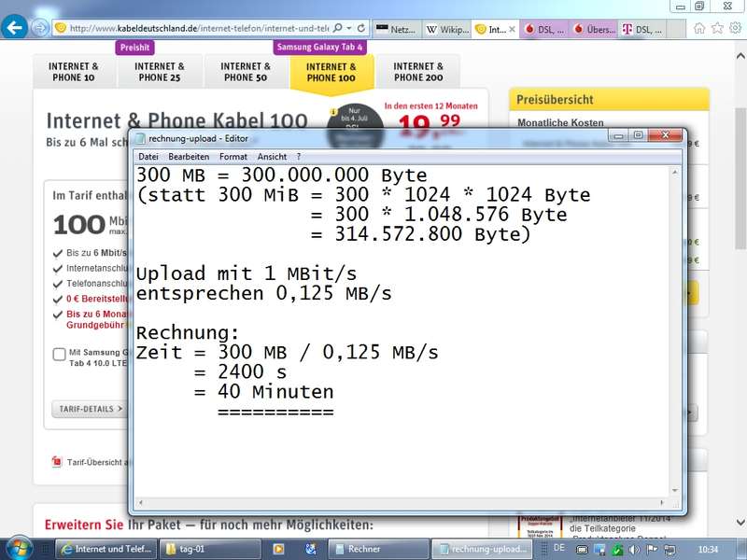
Task: Click the browser page vertical scrollbar thumb
Action: tap(740, 178)
